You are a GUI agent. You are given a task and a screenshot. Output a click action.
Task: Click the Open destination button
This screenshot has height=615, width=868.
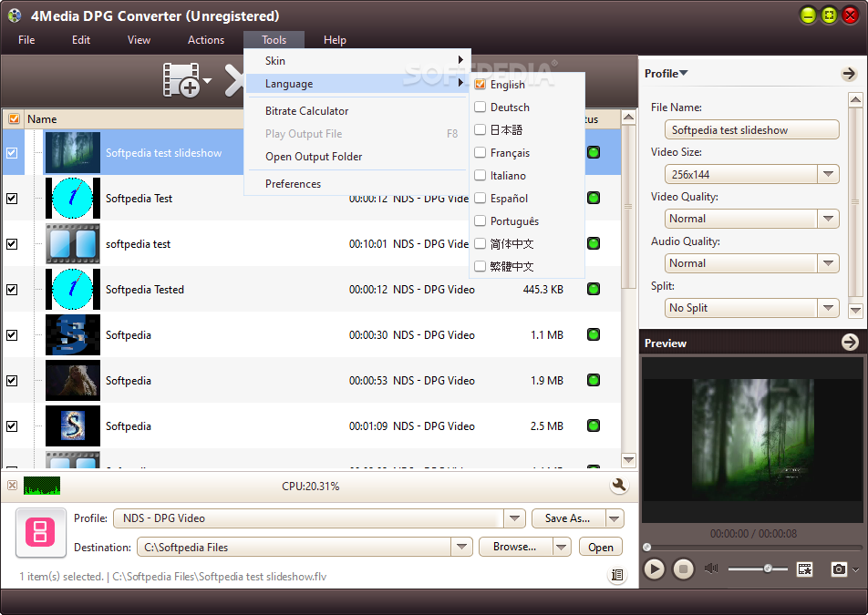point(601,547)
